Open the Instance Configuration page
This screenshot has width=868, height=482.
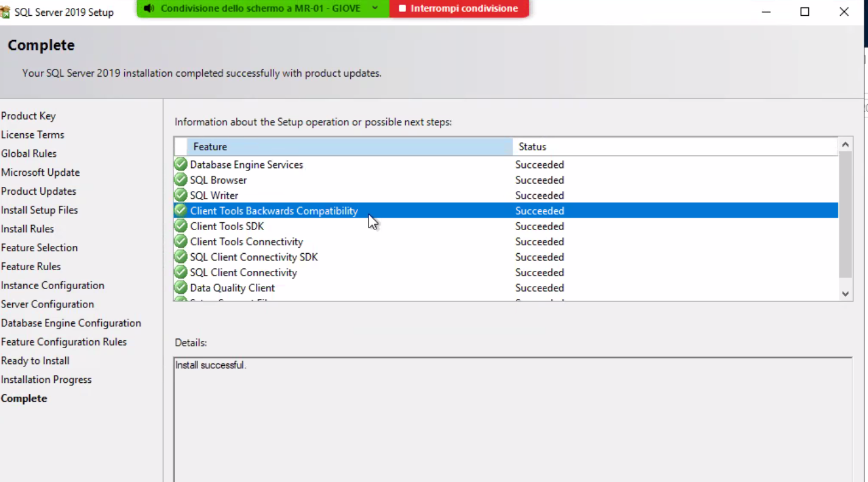click(52, 285)
